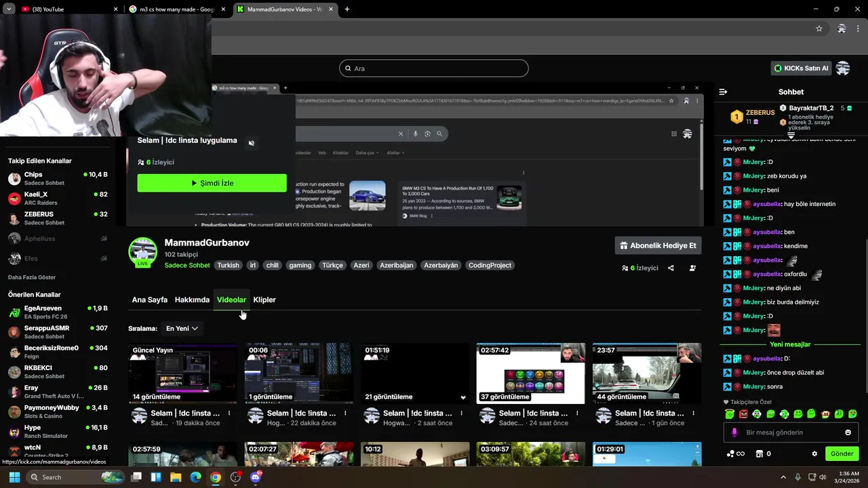The width and height of the screenshot is (868, 488).
Task: Open the Güncel Yayın video thumbnail
Action: pos(183,373)
